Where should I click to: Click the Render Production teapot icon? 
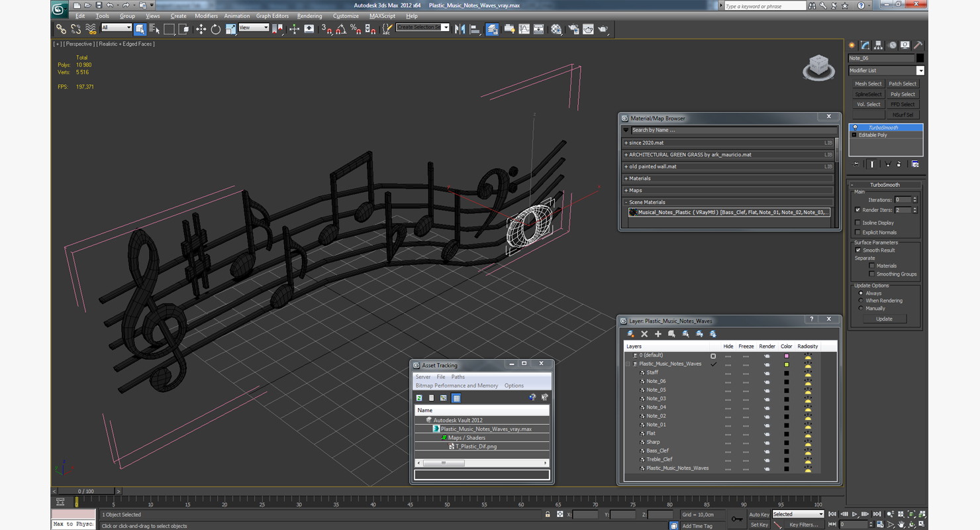coord(603,29)
